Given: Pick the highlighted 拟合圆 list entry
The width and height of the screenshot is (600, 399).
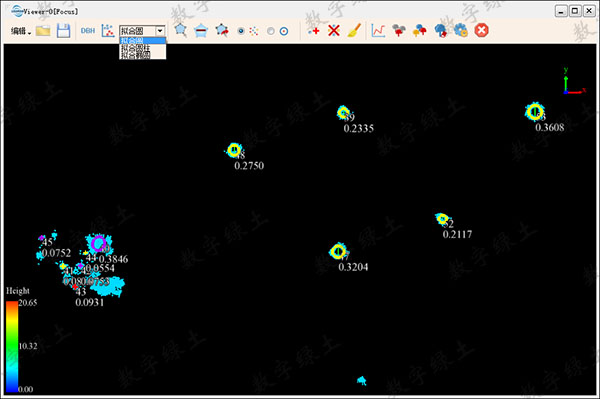Looking at the screenshot, I should pos(142,41).
